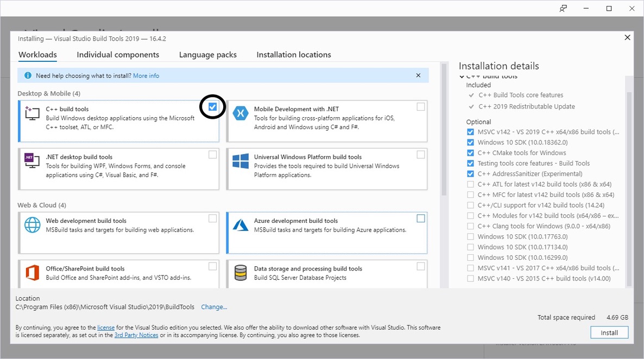Check Azure development build tools workload
The width and height of the screenshot is (644, 359).
tap(421, 218)
